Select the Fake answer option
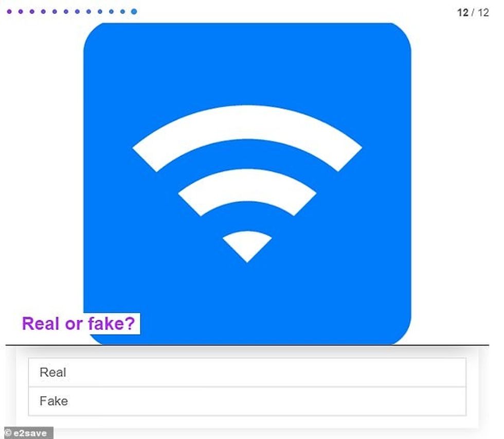Image resolution: width=504 pixels, height=439 pixels. (247, 401)
